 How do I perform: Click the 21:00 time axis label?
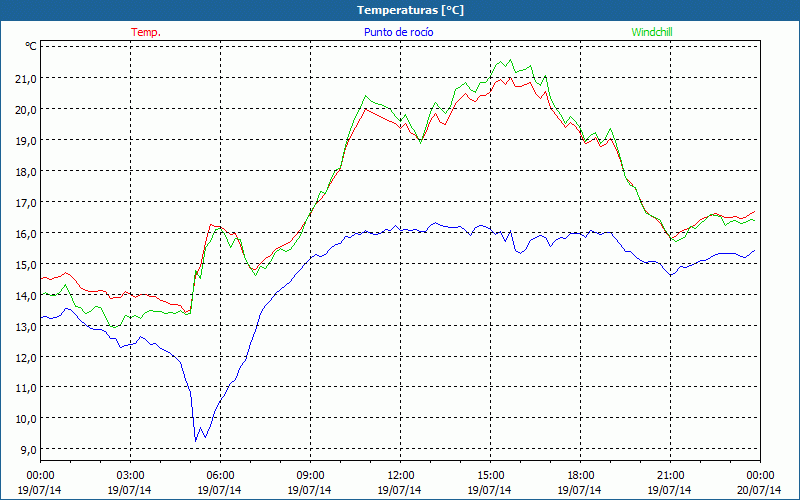(x=670, y=476)
